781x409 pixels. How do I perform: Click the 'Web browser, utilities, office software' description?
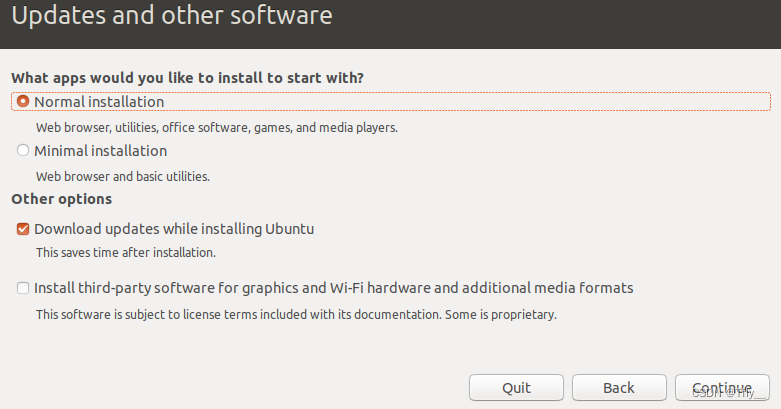[x=217, y=128]
